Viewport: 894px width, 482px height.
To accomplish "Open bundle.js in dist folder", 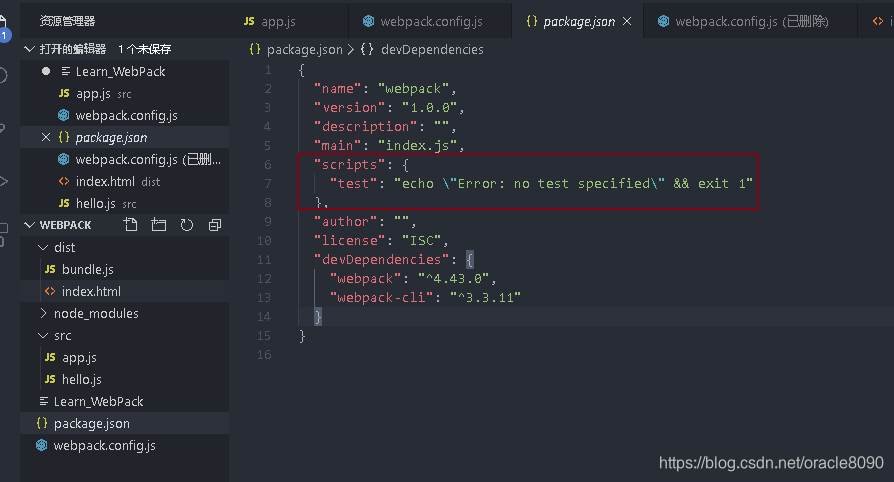I will coord(124,269).
